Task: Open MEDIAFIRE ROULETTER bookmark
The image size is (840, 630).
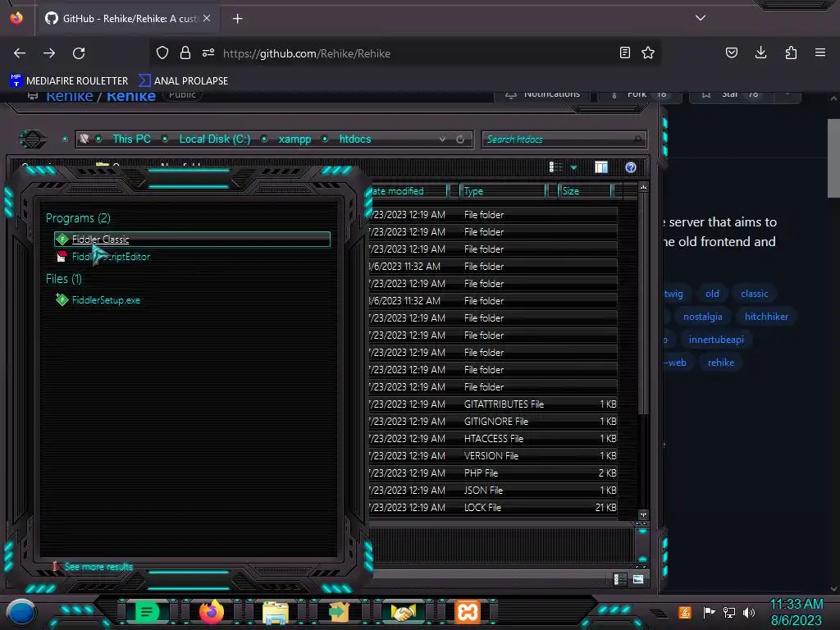Action: [x=69, y=81]
